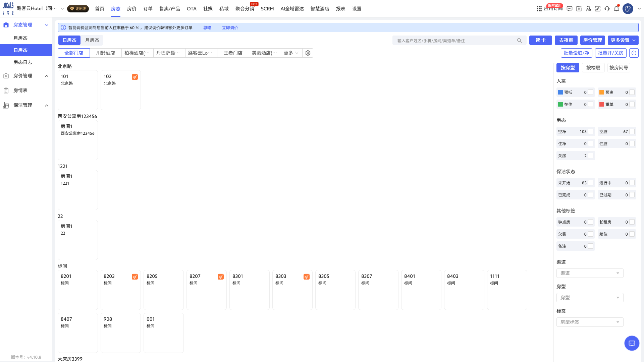Click the 立即调价 link
The image size is (644, 362).
[230, 27]
